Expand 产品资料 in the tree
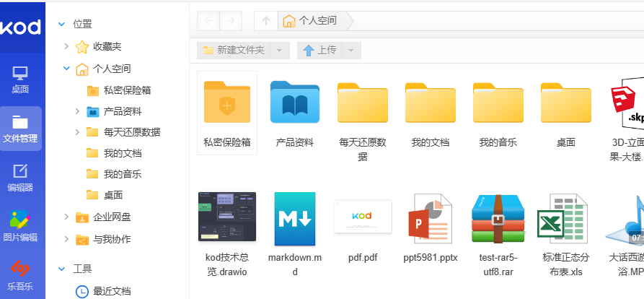 coord(77,111)
